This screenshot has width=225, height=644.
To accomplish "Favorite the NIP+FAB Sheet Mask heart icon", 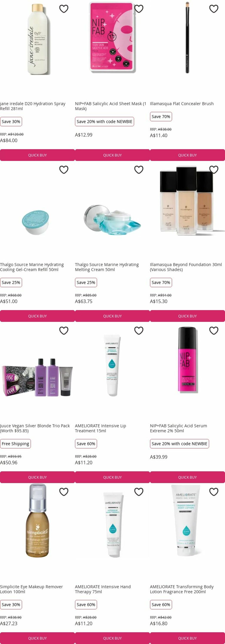I will coord(139,9).
